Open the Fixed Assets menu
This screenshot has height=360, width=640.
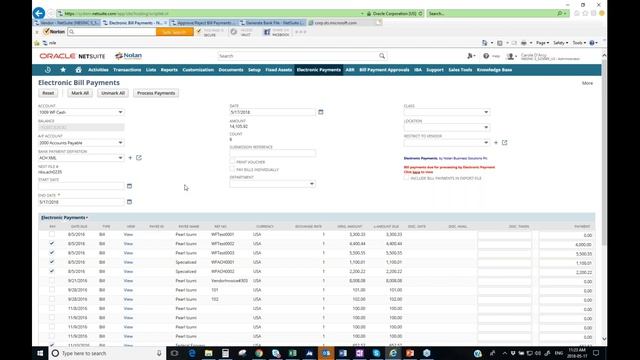(x=279, y=70)
